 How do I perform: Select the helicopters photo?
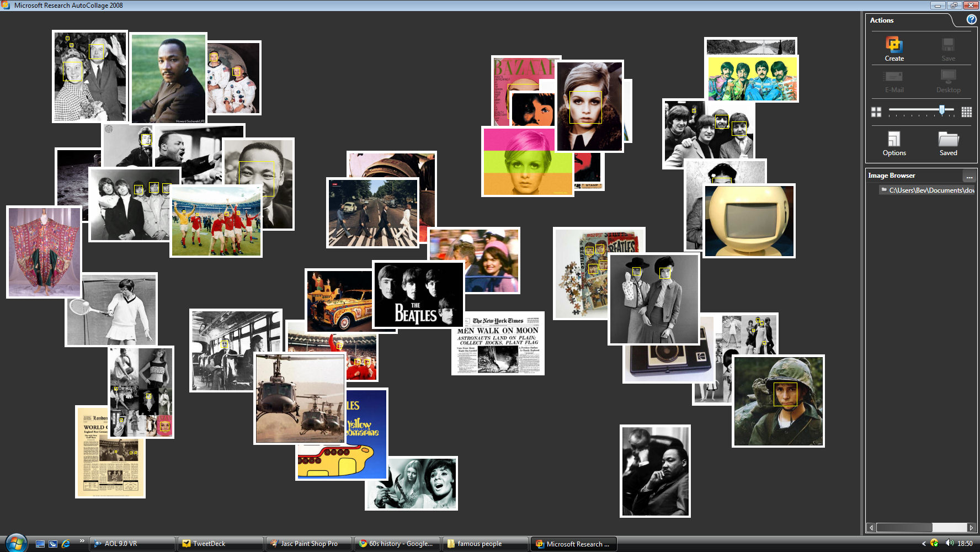pos(300,399)
